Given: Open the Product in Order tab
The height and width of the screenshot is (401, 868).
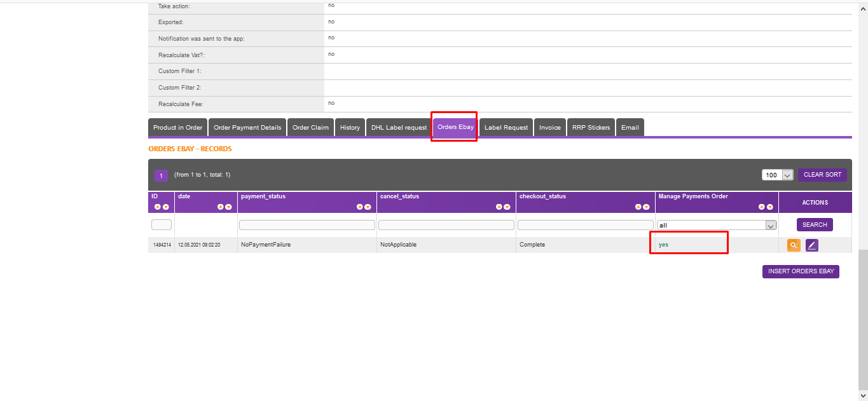Looking at the screenshot, I should [178, 127].
